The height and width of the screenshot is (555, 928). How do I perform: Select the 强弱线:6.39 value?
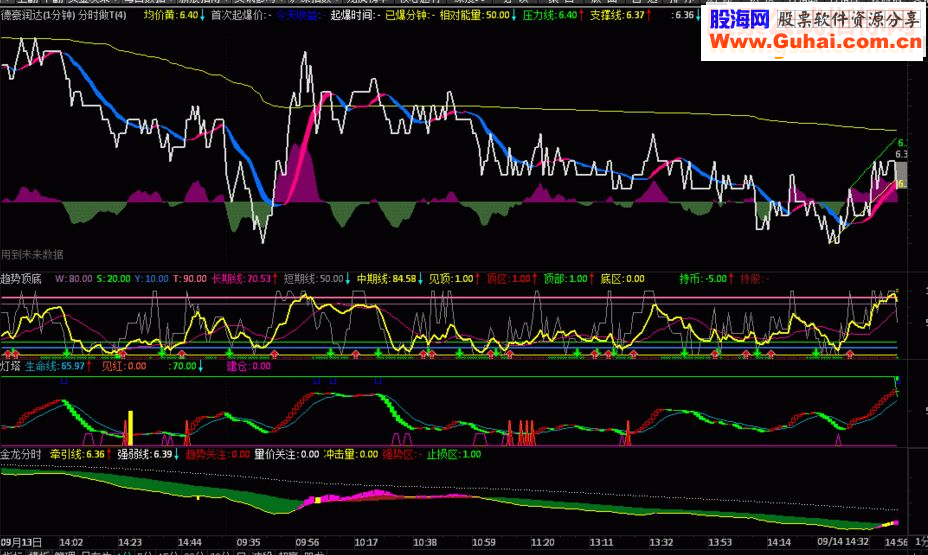[144, 454]
